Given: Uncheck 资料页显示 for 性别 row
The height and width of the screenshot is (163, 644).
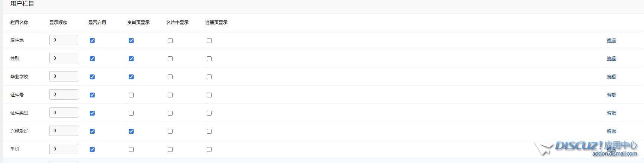Looking at the screenshot, I should (x=131, y=59).
